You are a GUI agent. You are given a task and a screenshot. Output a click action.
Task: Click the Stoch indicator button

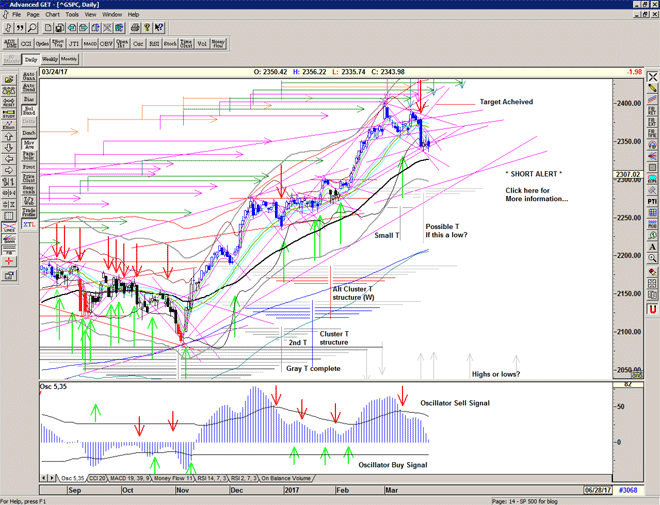tap(170, 44)
